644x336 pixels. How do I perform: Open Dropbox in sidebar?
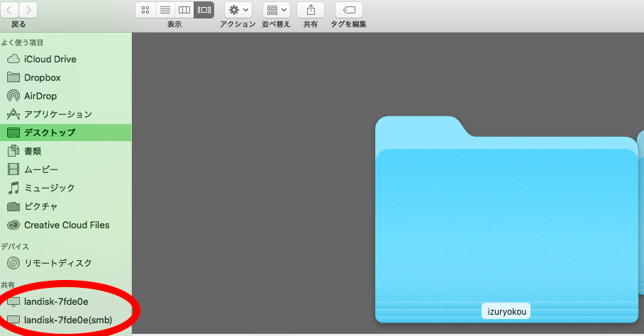coord(66,77)
